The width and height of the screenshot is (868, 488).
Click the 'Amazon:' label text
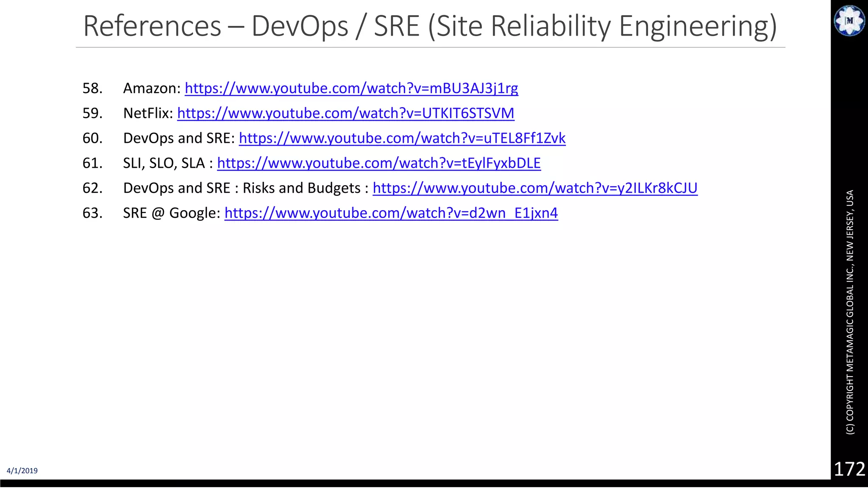tap(152, 89)
